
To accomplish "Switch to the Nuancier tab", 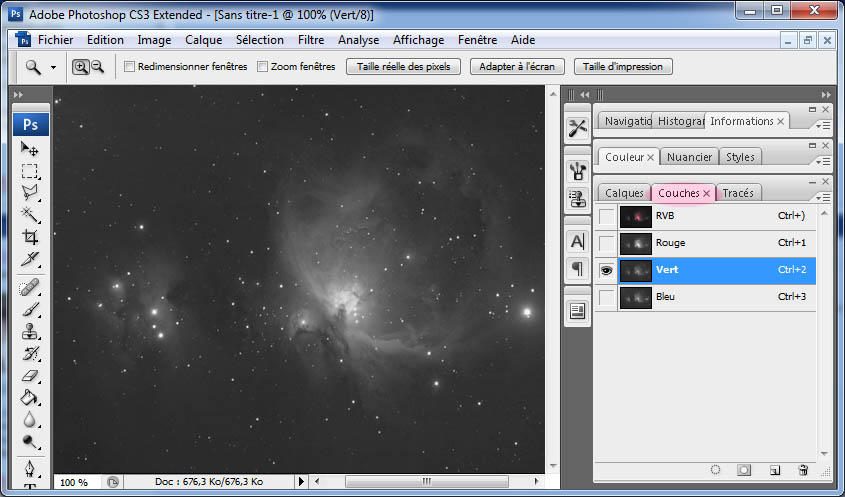I will click(689, 157).
